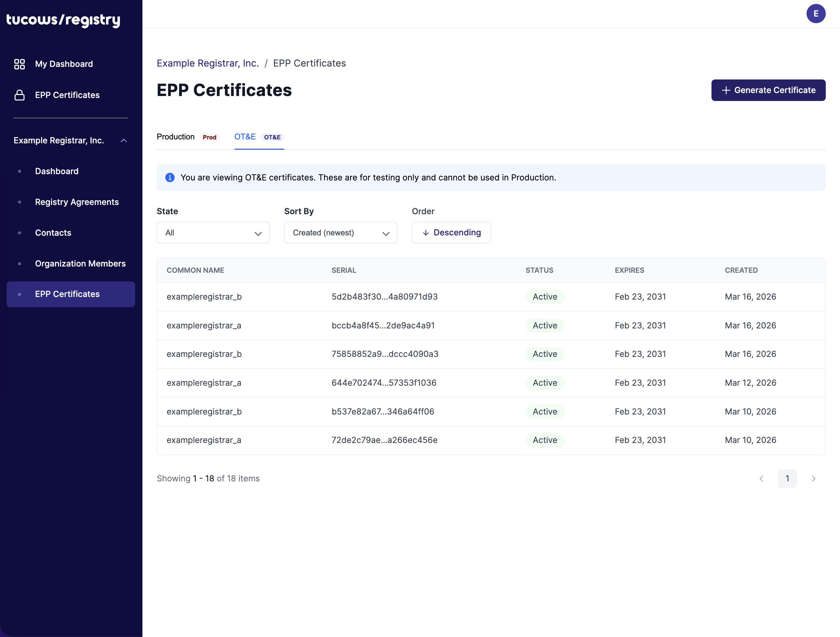Image resolution: width=840 pixels, height=637 pixels.
Task: Open the Sort By dropdown
Action: coord(341,232)
